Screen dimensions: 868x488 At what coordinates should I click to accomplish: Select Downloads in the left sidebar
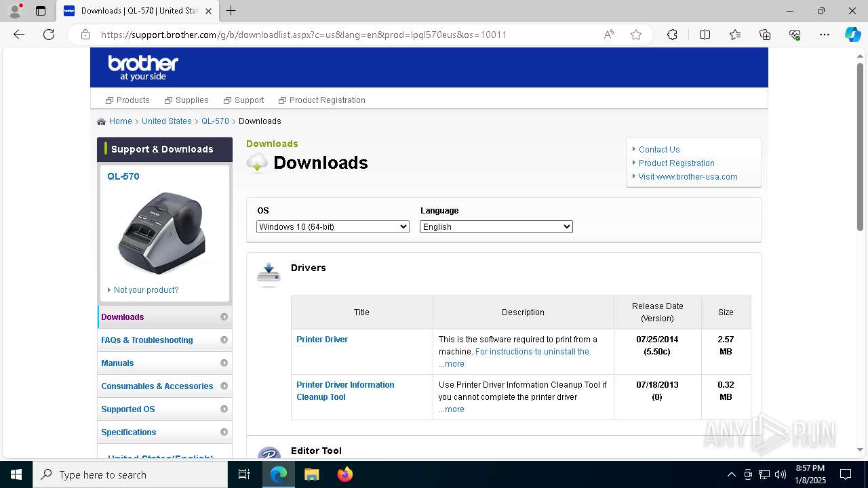pyautogui.click(x=165, y=317)
